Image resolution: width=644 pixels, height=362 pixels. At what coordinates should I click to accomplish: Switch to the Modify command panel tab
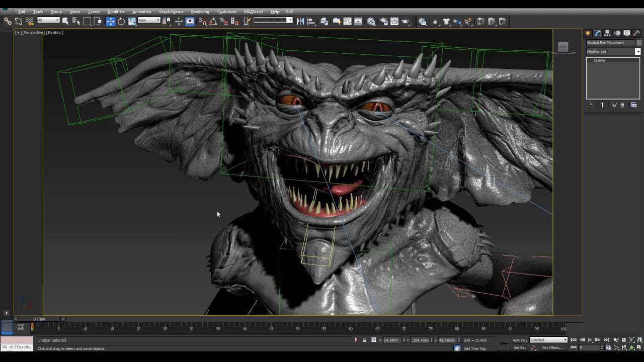pyautogui.click(x=598, y=33)
